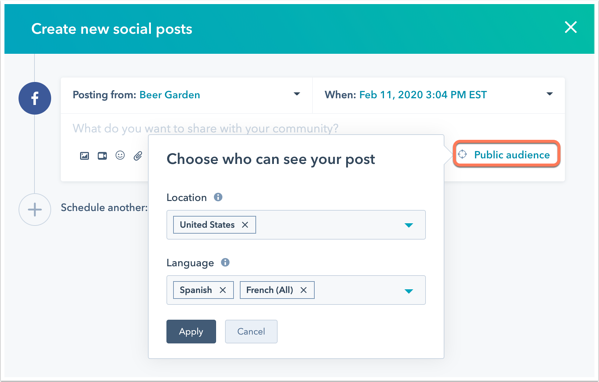Click the "United States" tag text
This screenshot has width=599, height=382.
click(207, 225)
